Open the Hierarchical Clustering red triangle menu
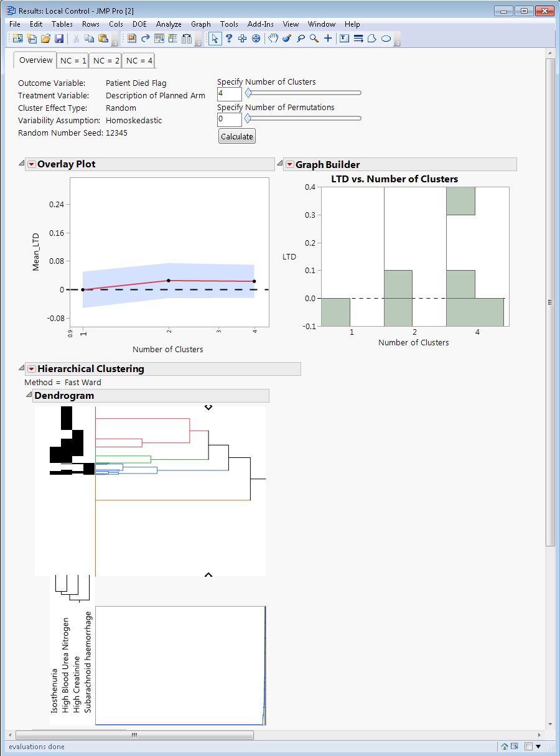Viewport: 560px width, 756px height. [x=31, y=368]
